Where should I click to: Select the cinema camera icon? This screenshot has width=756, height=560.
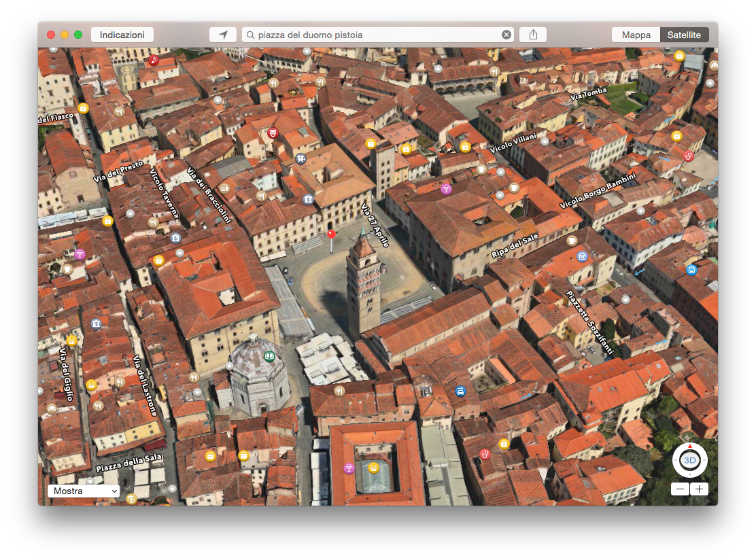click(x=301, y=158)
